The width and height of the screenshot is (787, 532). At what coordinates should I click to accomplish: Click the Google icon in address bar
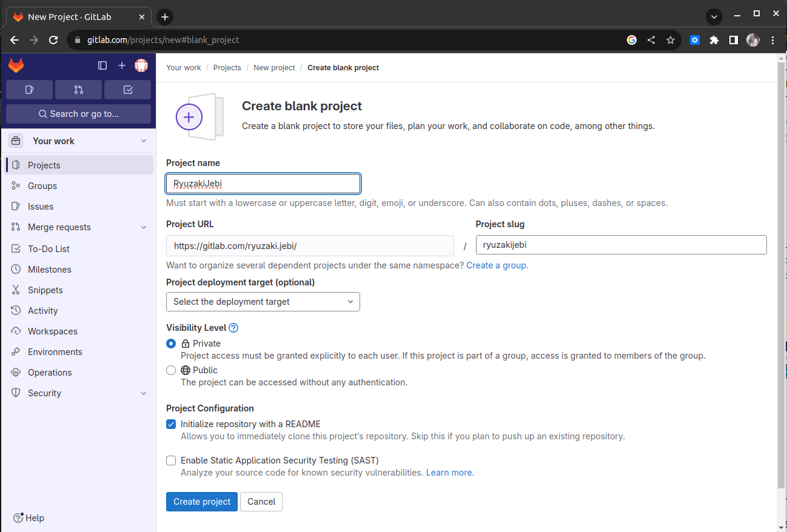632,40
